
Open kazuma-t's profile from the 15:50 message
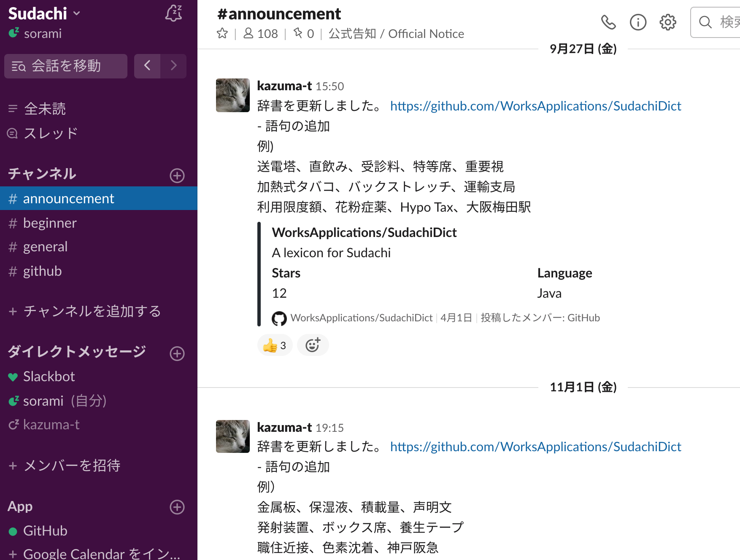click(284, 86)
